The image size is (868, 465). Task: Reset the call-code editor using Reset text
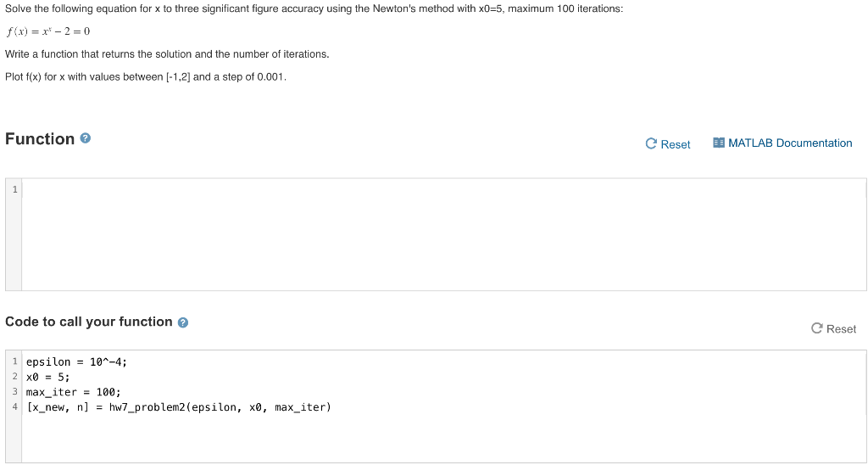pos(842,329)
